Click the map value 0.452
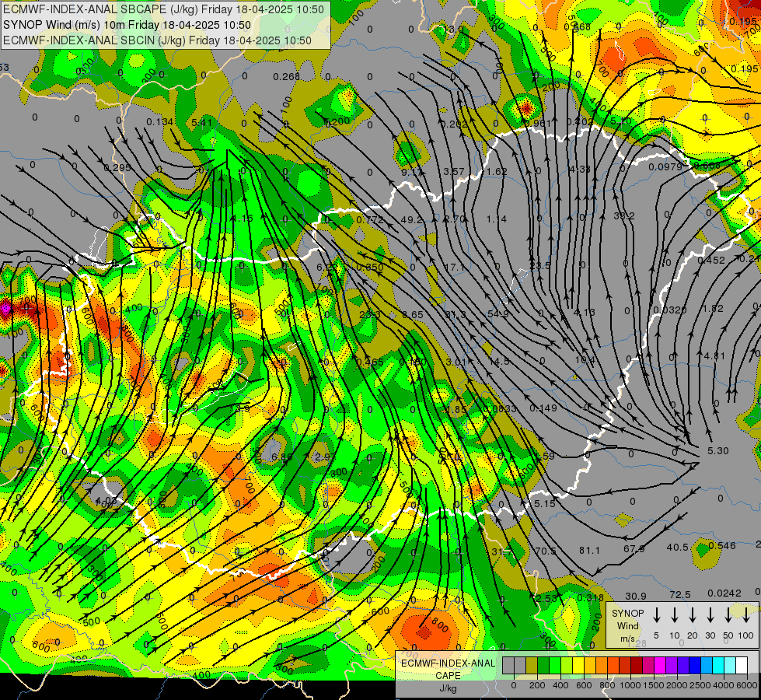The image size is (761, 700). (711, 261)
